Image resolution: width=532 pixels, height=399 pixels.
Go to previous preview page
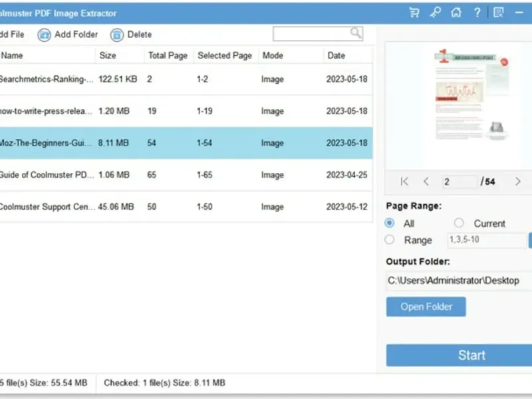[426, 182]
